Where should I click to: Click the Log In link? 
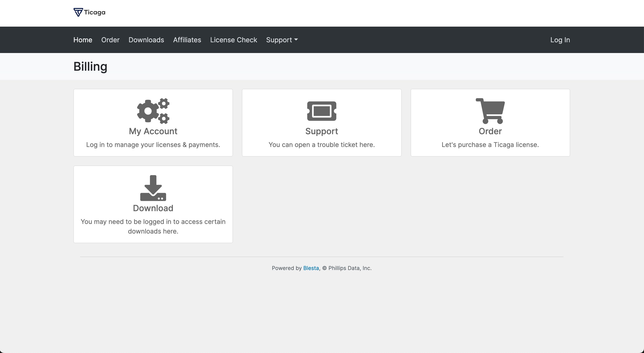560,40
